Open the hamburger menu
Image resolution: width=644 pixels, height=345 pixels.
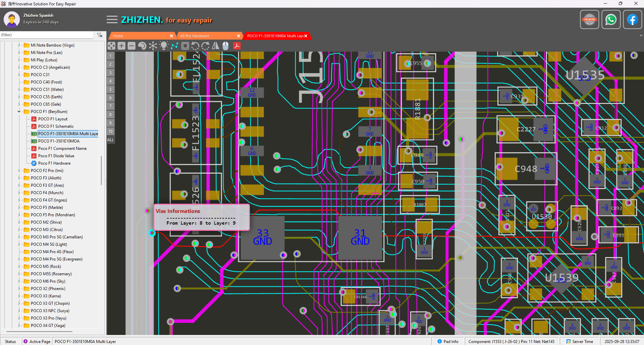pos(112,20)
